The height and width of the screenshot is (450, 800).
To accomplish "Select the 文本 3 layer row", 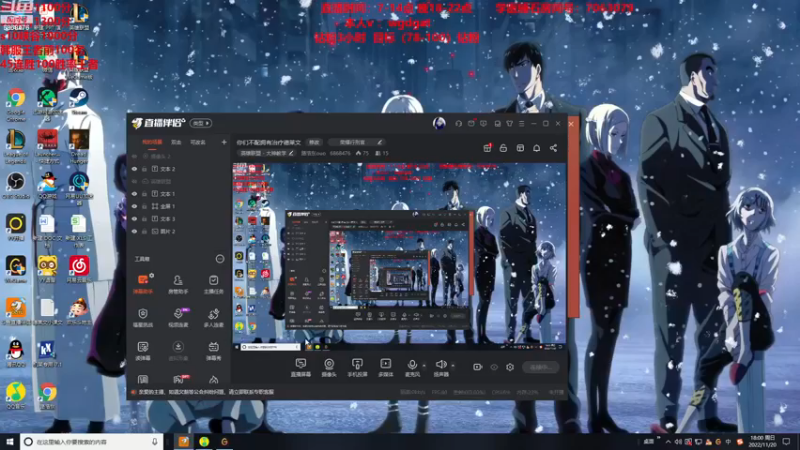I will [179, 219].
